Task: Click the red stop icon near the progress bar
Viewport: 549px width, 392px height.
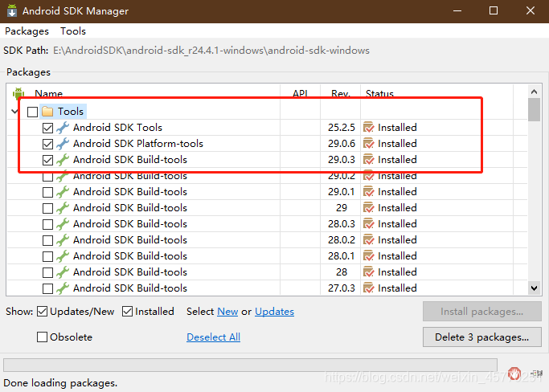Action: tap(514, 374)
